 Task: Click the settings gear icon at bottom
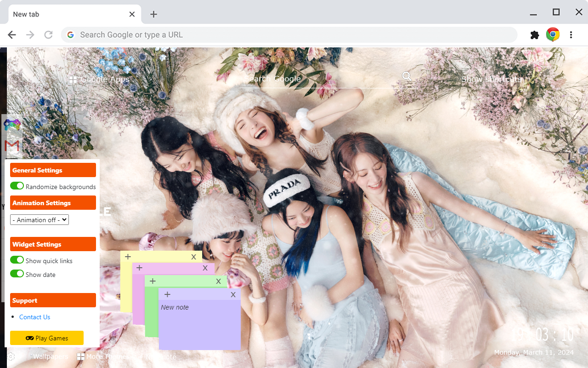(11, 356)
